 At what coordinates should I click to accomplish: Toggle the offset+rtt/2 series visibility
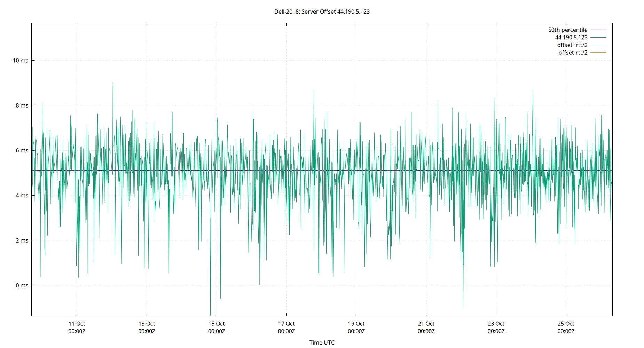click(x=572, y=45)
